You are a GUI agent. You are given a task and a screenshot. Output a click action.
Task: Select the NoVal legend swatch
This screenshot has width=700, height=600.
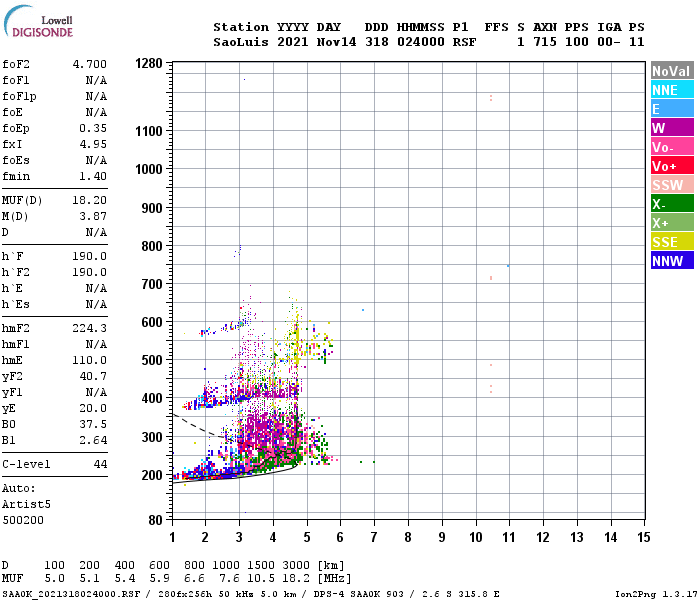(672, 71)
